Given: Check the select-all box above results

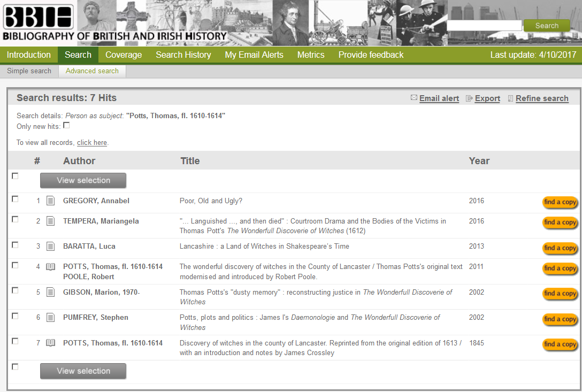Looking at the screenshot, I should pyautogui.click(x=15, y=176).
